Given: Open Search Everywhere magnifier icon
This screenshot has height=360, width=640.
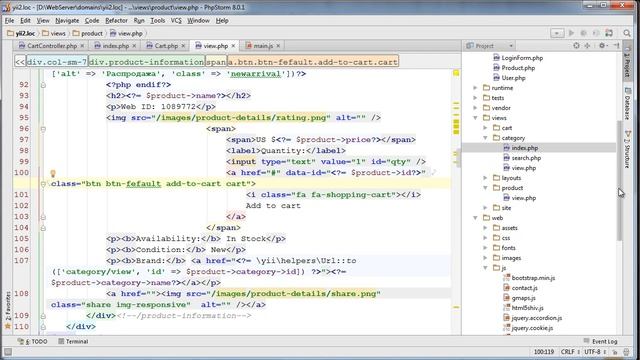Looking at the screenshot, I should tap(627, 33).
